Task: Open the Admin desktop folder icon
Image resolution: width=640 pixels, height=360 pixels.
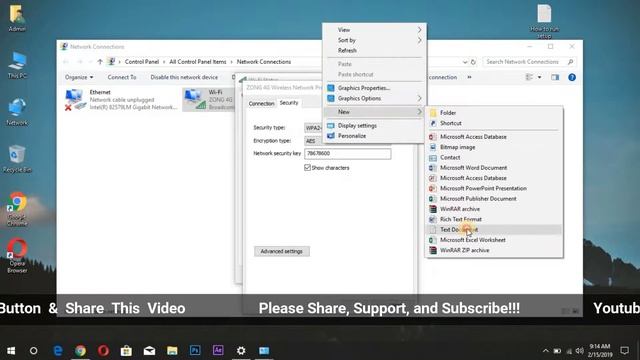Action: [x=17, y=18]
